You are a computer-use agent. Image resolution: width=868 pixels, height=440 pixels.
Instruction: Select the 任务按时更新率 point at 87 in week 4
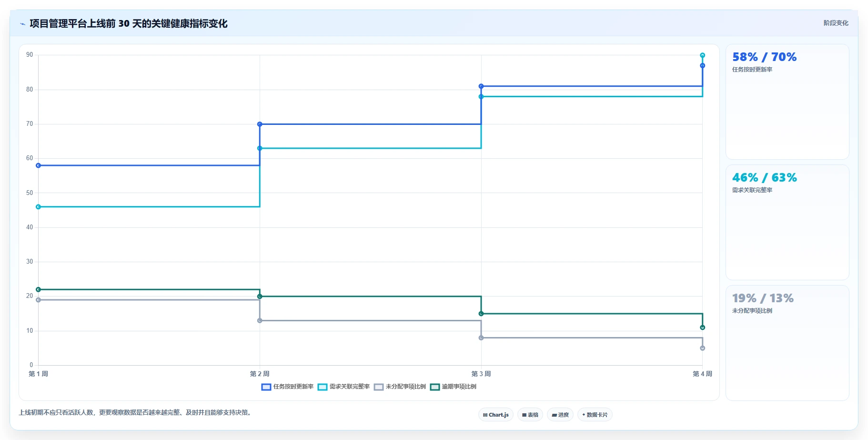(x=702, y=66)
